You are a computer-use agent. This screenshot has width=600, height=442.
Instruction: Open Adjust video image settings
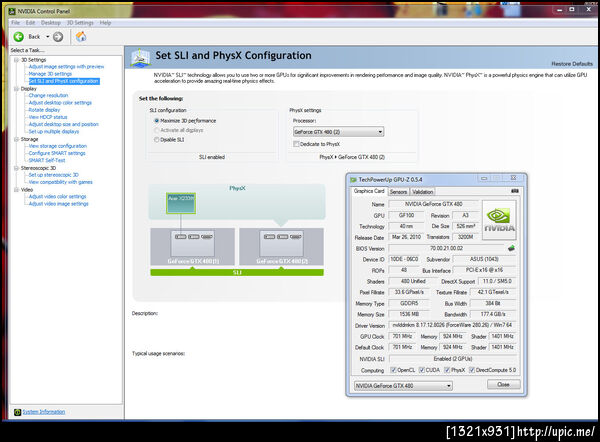coord(59,204)
